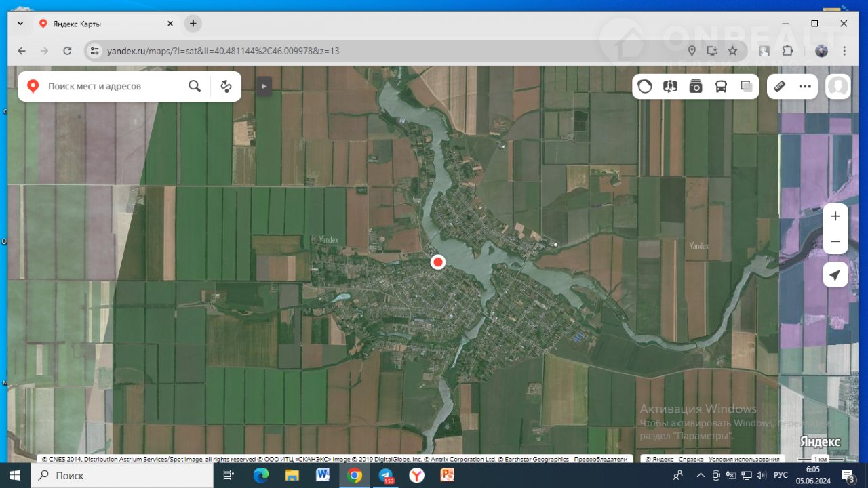The width and height of the screenshot is (868, 488).
Task: Click the magnifier search icon
Action: [x=195, y=86]
